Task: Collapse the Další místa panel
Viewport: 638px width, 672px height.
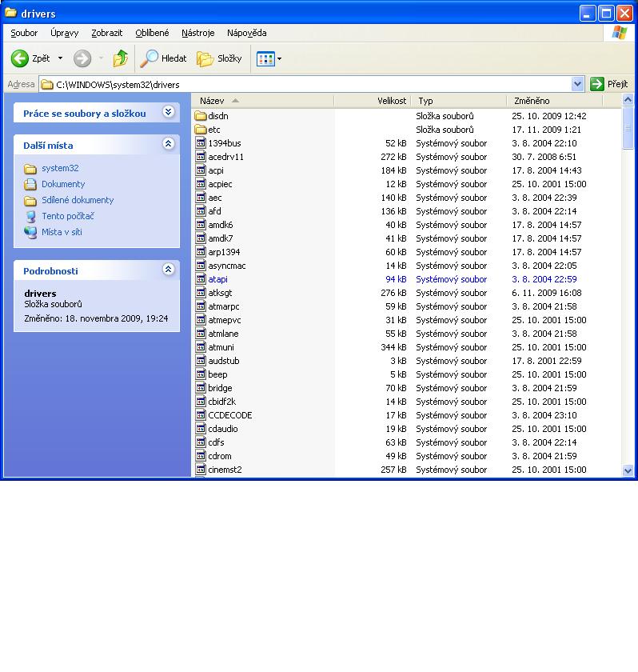Action: coord(168,144)
